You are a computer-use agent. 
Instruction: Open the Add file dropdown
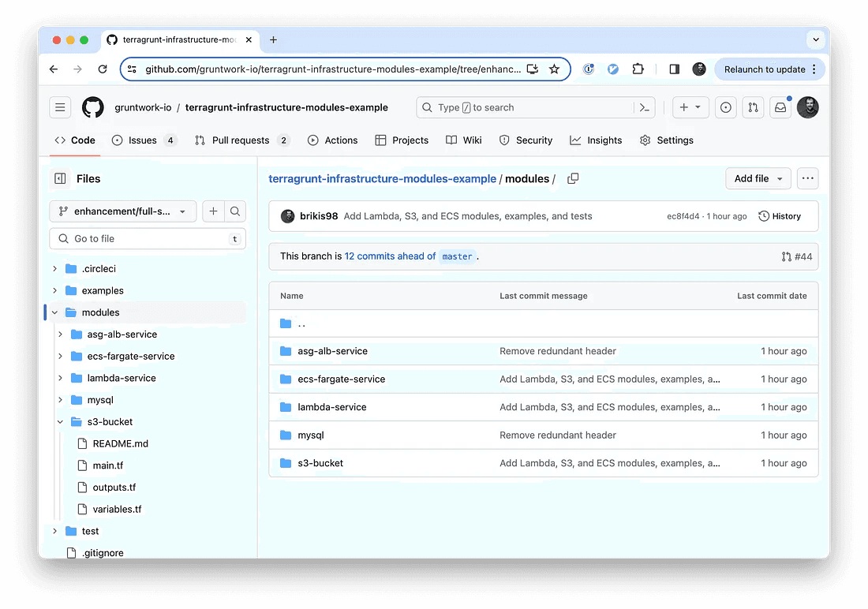(x=758, y=178)
